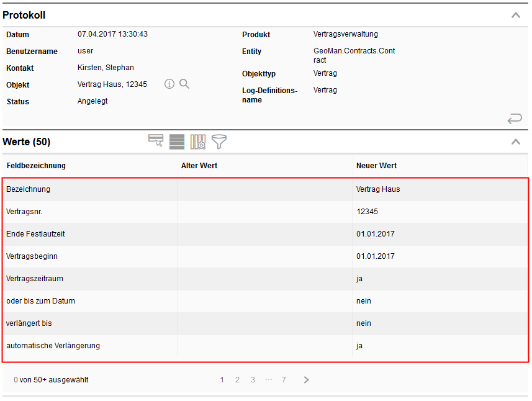Click the magnifier icon next to Objekt
The width and height of the screenshot is (532, 401).
coord(184,84)
